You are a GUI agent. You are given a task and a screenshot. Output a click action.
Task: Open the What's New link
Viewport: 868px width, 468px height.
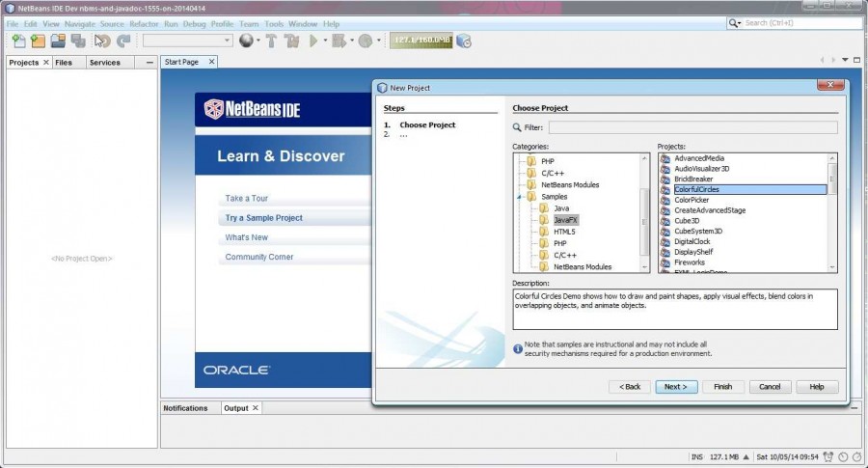tap(246, 237)
